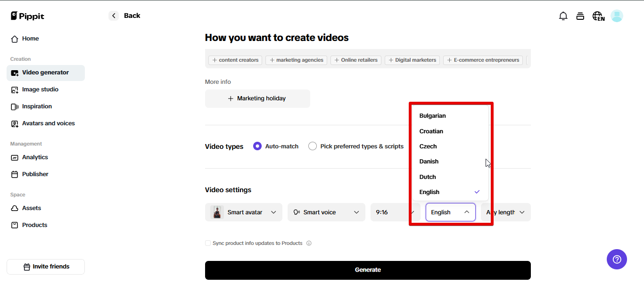This screenshot has width=644, height=284.
Task: Open the help question mark bubble
Action: coord(617,259)
